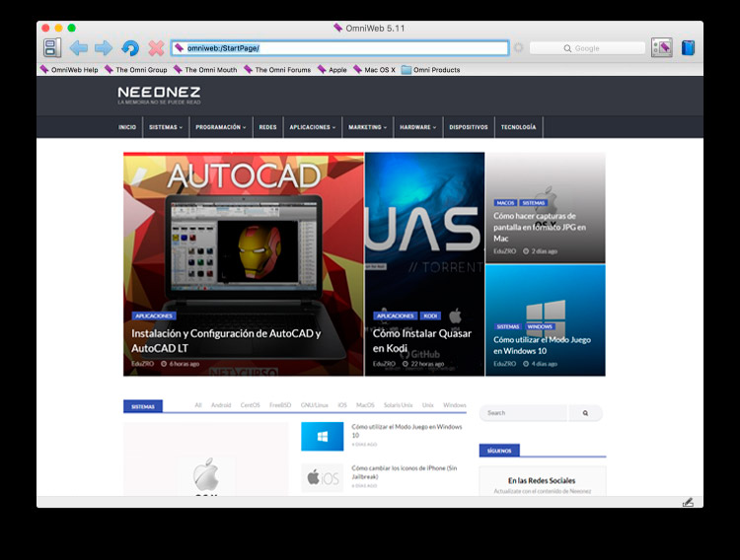740x560 pixels.
Task: Open The Omni Mouth bookmark
Action: click(x=205, y=70)
